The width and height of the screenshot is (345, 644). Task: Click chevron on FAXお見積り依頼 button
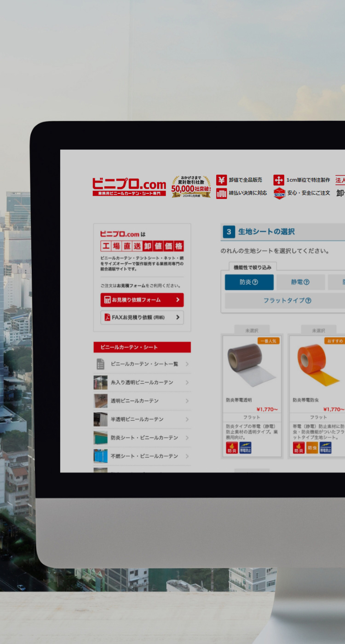178,317
